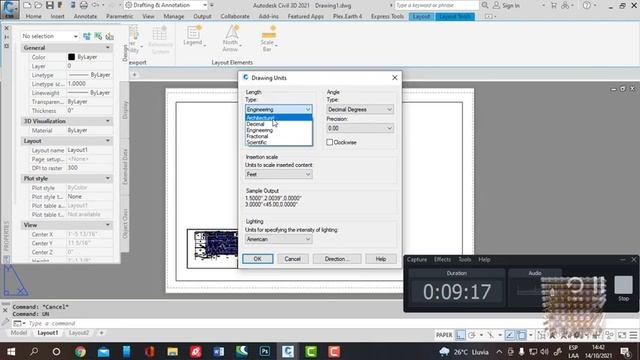
Task: Click the Windows search taskbar icon
Action: [x=34, y=351]
